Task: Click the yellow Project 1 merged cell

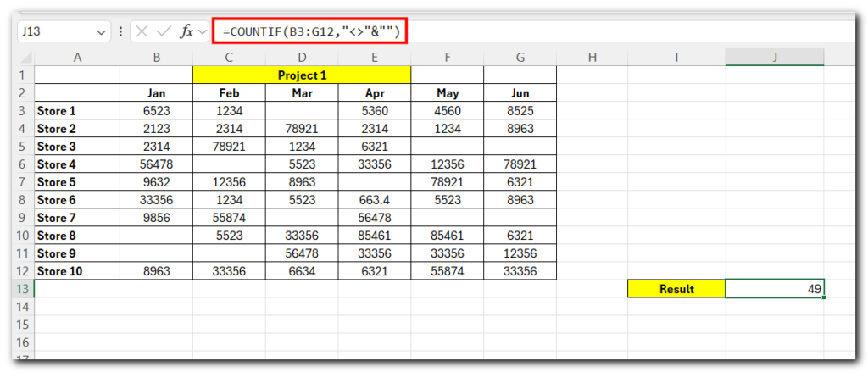Action: point(302,75)
